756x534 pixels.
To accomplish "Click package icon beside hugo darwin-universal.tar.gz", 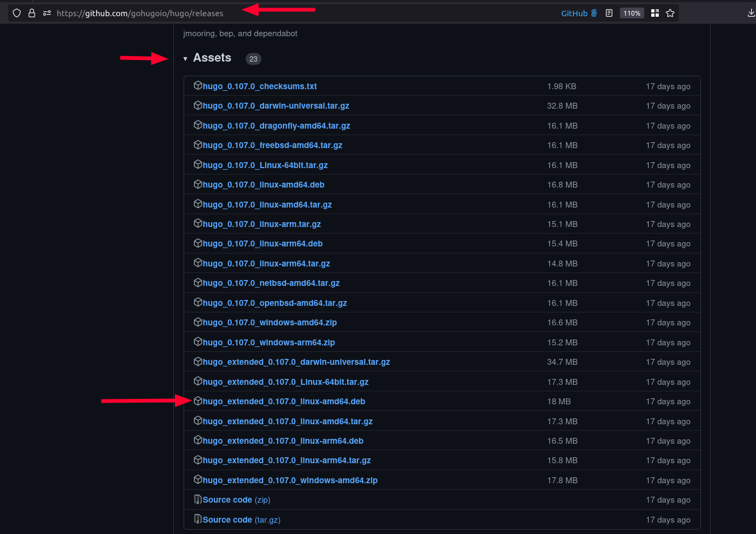I will (x=198, y=105).
